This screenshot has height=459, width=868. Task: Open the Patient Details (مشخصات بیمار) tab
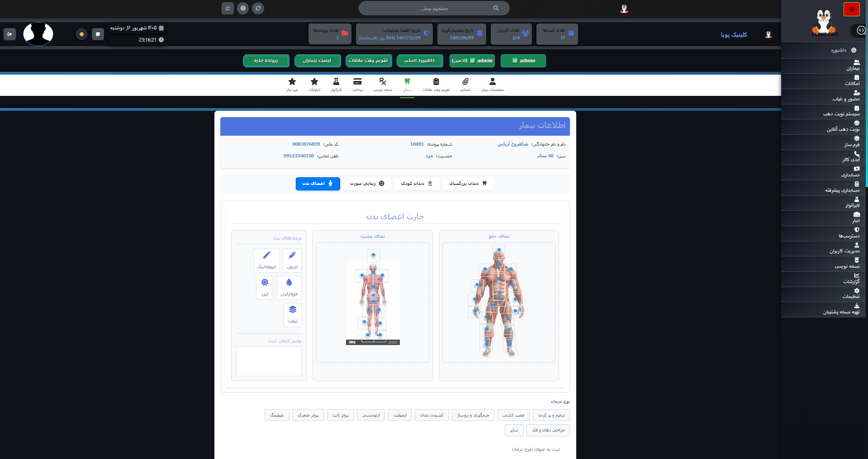(493, 85)
